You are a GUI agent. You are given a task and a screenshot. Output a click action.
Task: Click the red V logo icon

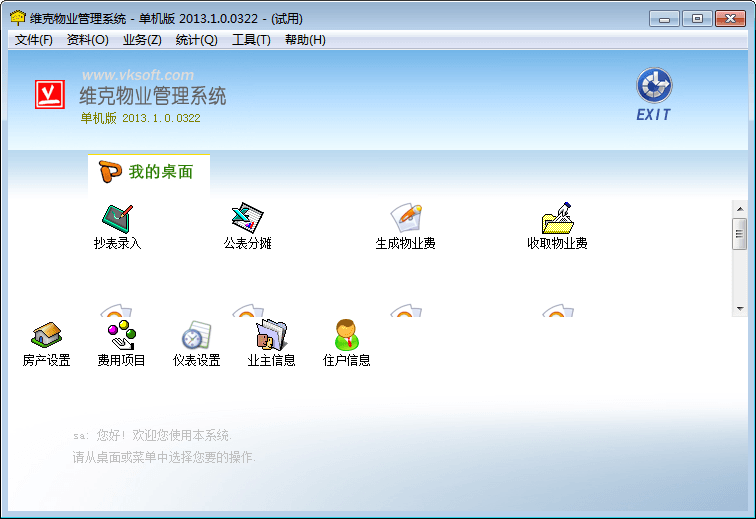(49, 94)
